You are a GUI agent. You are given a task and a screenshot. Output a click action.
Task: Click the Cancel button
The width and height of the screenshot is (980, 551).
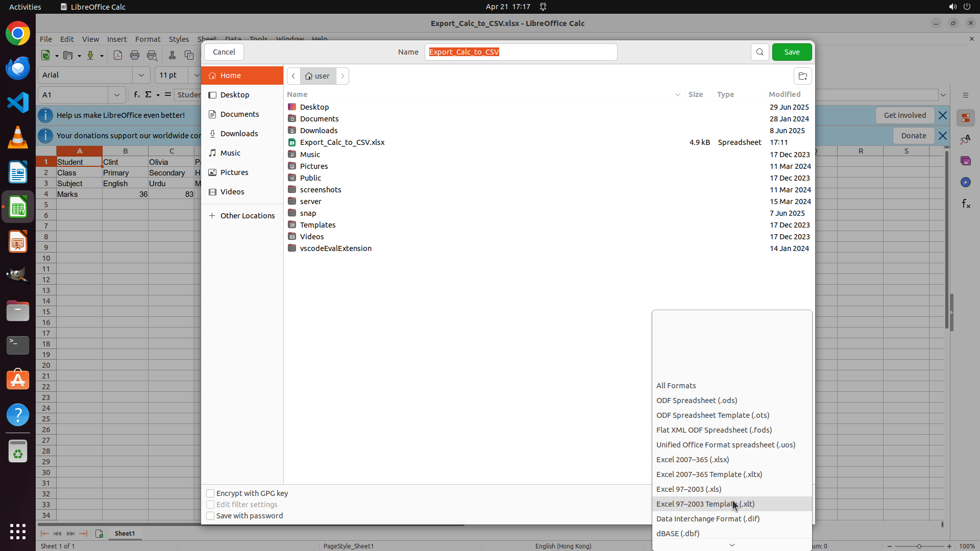[224, 52]
